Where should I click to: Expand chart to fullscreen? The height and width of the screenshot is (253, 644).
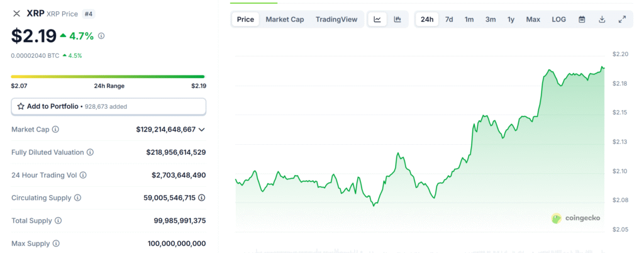pyautogui.click(x=622, y=20)
